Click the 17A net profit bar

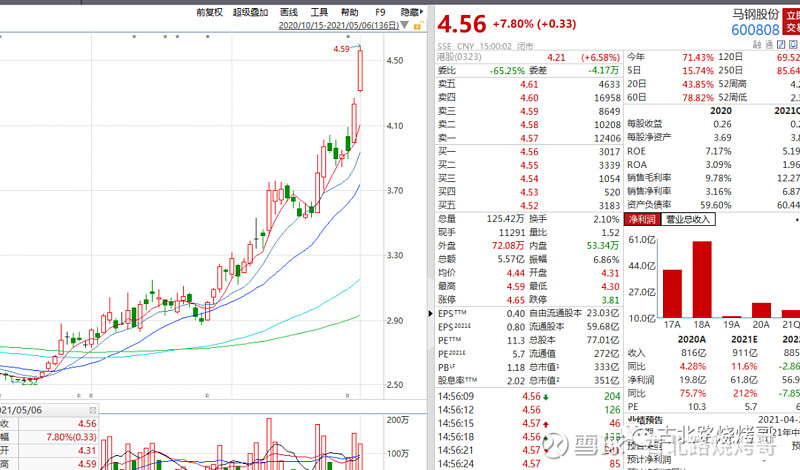(672, 294)
